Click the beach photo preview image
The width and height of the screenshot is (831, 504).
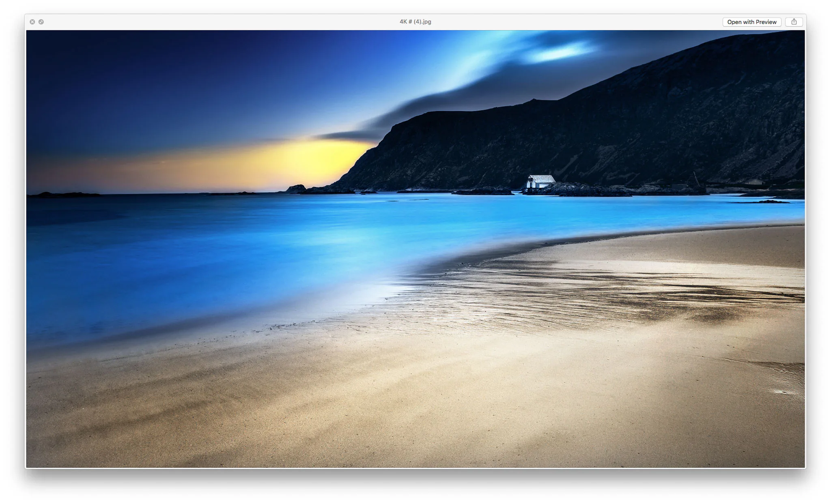tap(415, 249)
